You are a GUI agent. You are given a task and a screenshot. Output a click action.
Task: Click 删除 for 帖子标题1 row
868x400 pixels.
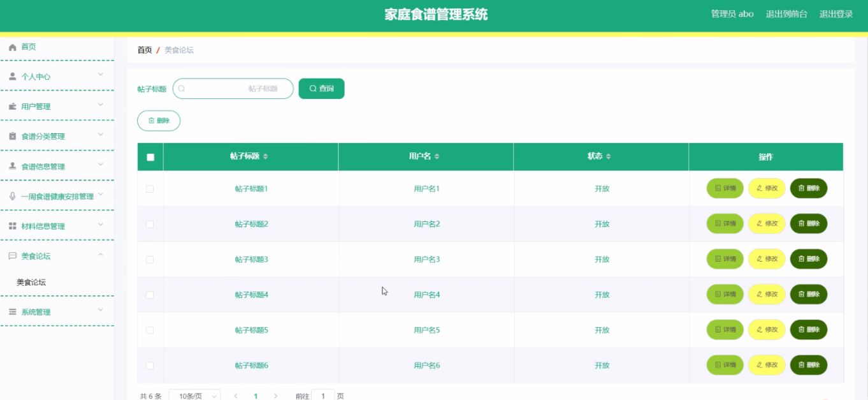(809, 188)
